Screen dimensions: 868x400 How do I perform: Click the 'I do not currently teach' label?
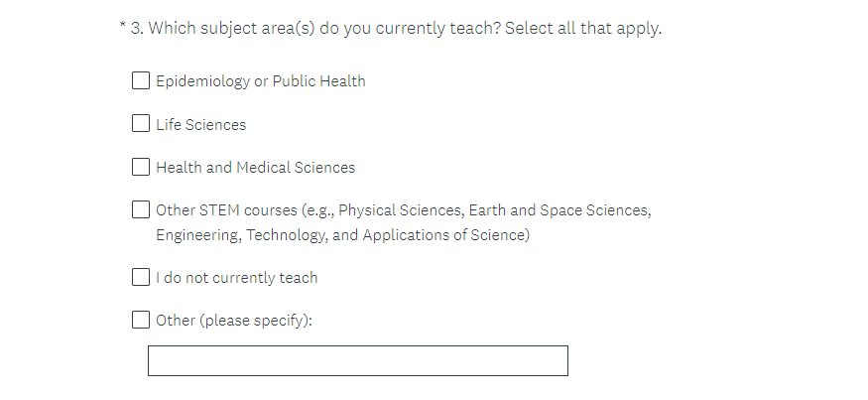pos(236,278)
